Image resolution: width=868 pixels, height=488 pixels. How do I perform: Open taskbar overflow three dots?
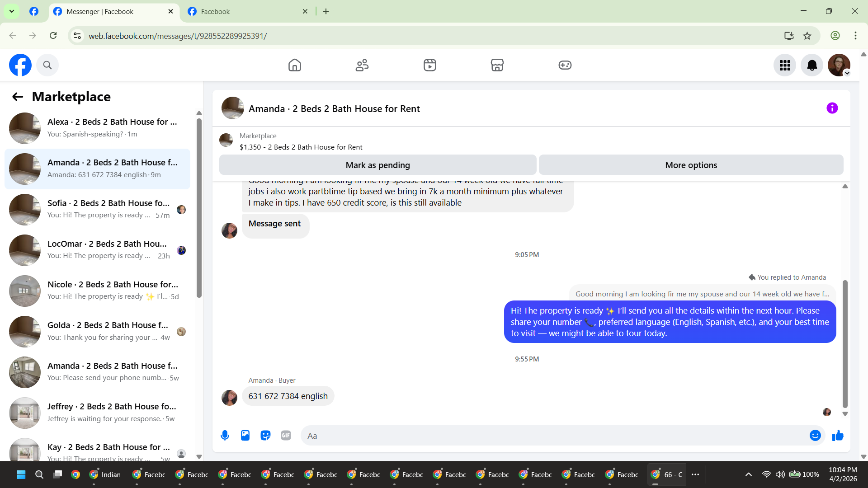tap(695, 474)
